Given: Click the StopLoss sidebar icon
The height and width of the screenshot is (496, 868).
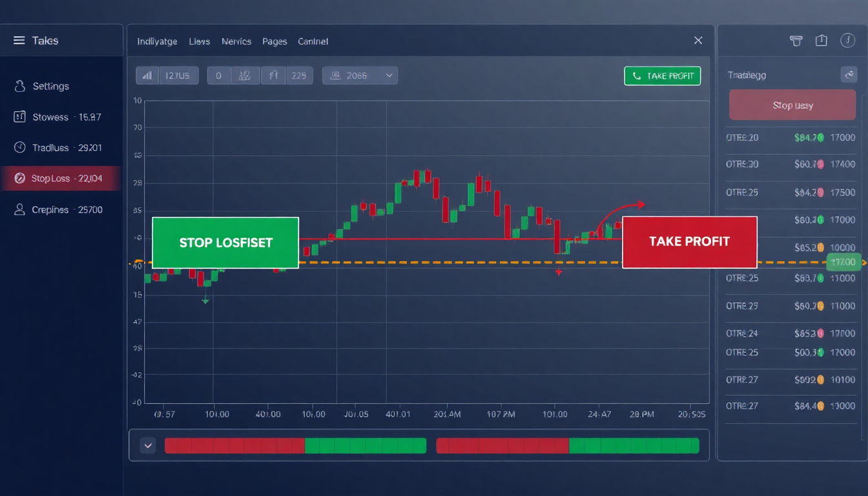Looking at the screenshot, I should [19, 178].
